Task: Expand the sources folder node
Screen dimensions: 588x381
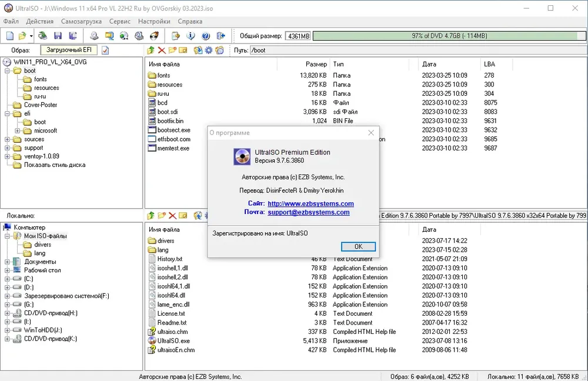Action: click(7, 139)
